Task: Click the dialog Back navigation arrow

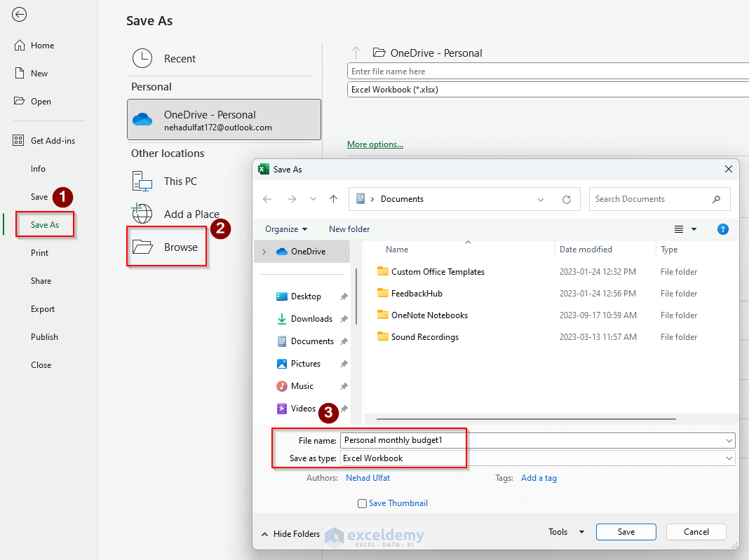Action: point(267,199)
